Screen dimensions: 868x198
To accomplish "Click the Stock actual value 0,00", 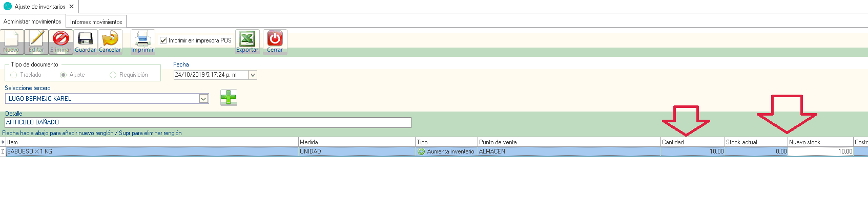I will click(x=756, y=151).
